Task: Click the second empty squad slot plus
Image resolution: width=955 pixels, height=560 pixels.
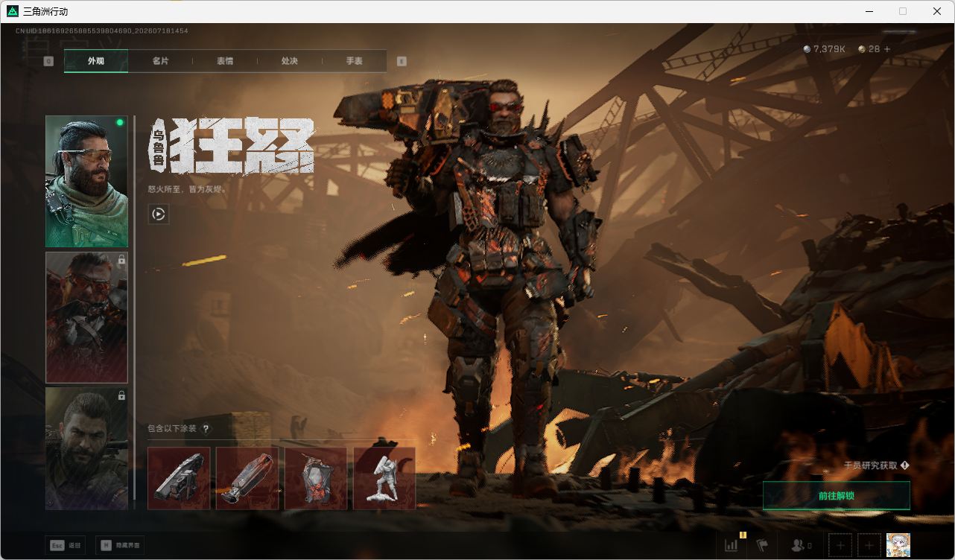Action: [869, 546]
